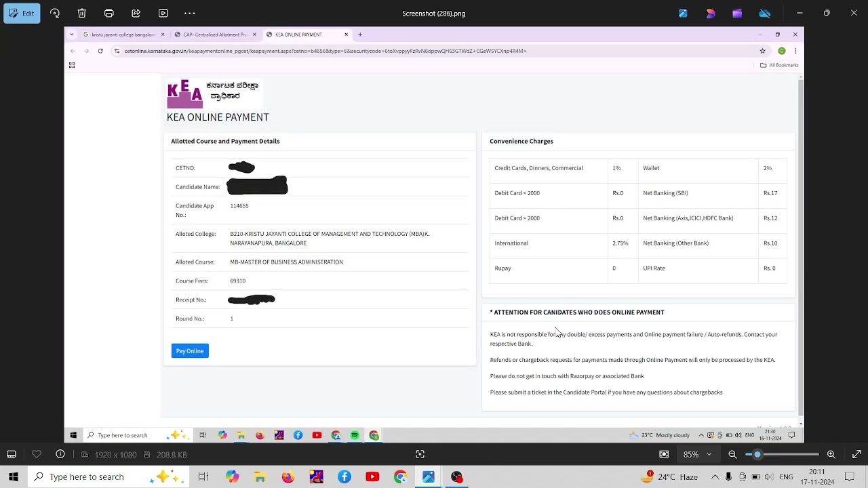This screenshot has height=488, width=868.
Task: Open the Photos gallery icon at top right
Action: click(x=683, y=13)
